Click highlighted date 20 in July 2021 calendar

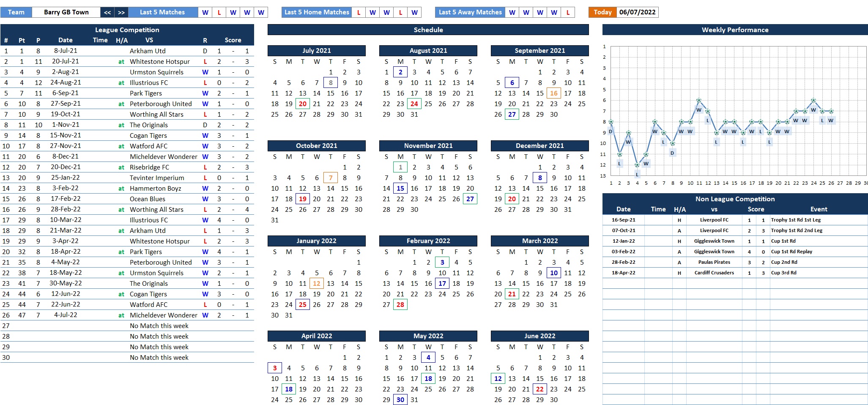coord(303,104)
